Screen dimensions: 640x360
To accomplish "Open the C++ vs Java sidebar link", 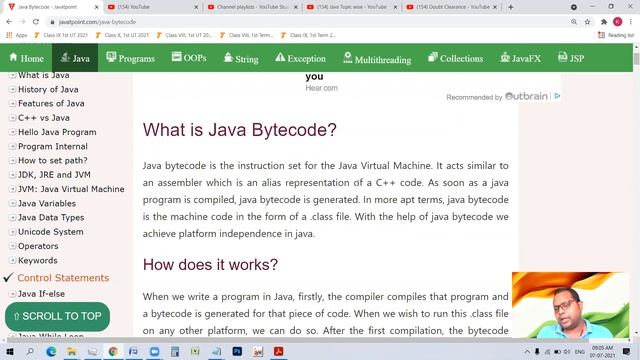I will click(44, 118).
